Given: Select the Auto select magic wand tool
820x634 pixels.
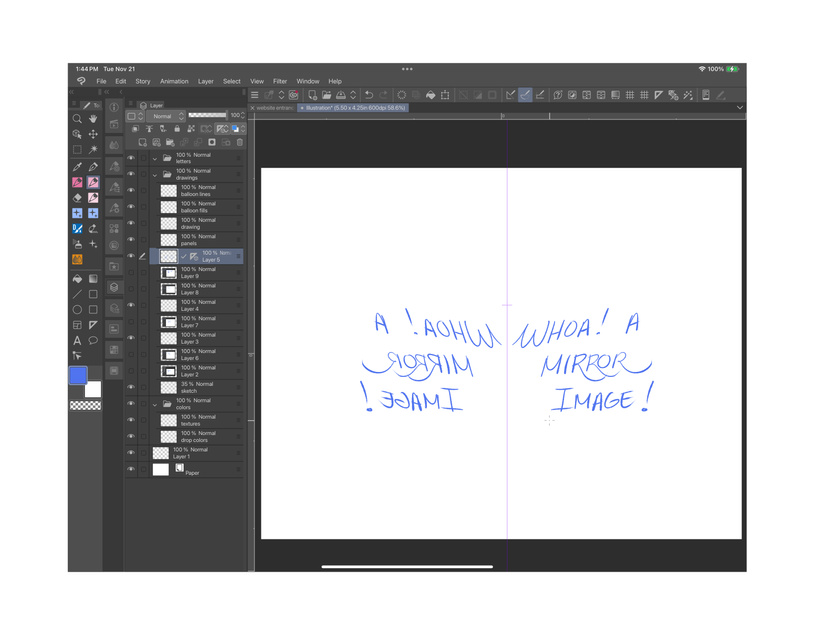Looking at the screenshot, I should 93,150.
